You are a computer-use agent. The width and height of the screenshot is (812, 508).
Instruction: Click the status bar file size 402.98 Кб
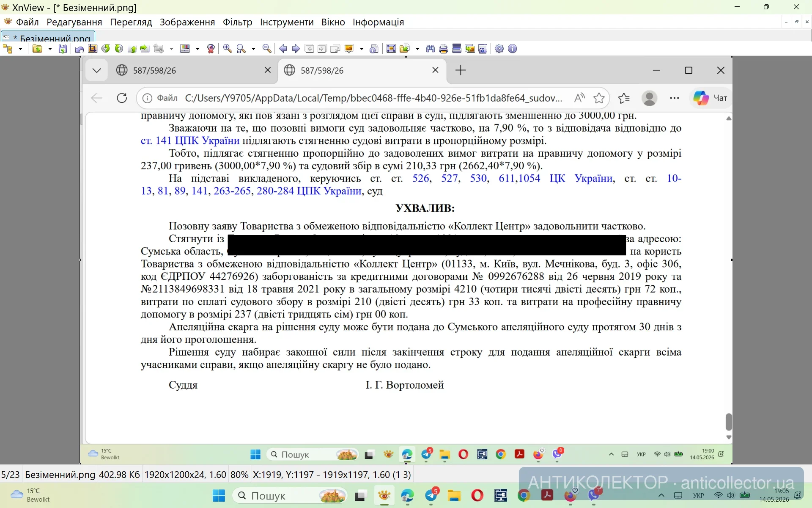click(119, 475)
